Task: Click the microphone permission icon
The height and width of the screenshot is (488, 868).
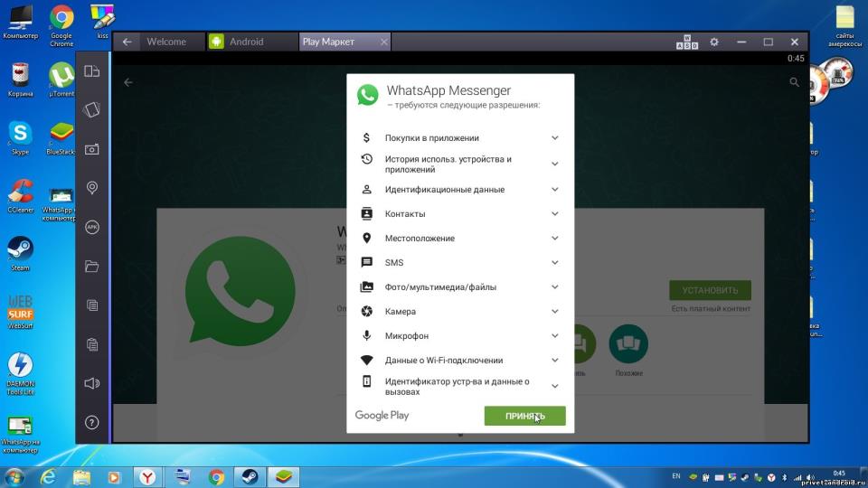Action: click(x=366, y=335)
